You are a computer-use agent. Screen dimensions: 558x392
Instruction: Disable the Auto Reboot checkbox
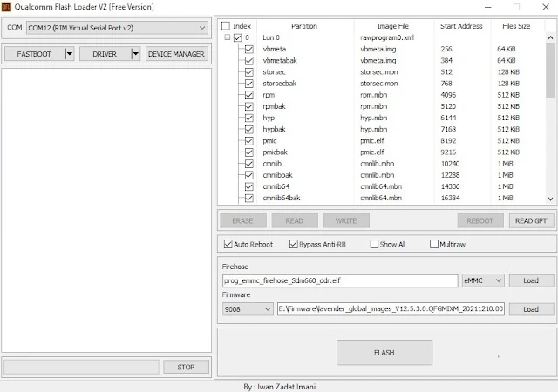(x=228, y=244)
